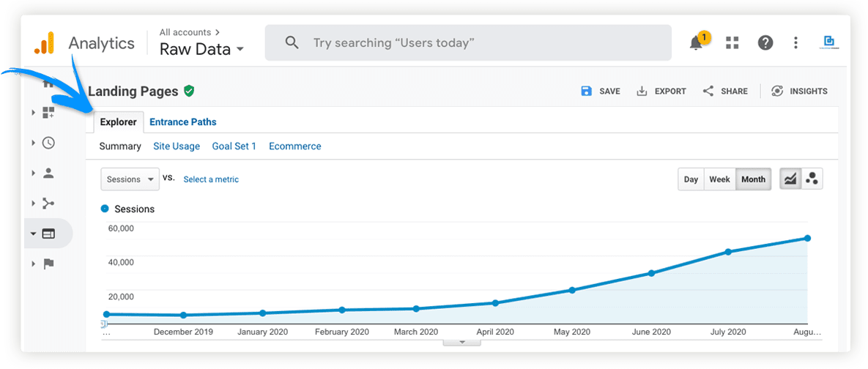Open the Acquisition icon in sidebar
The width and height of the screenshot is (868, 369).
tap(48, 204)
